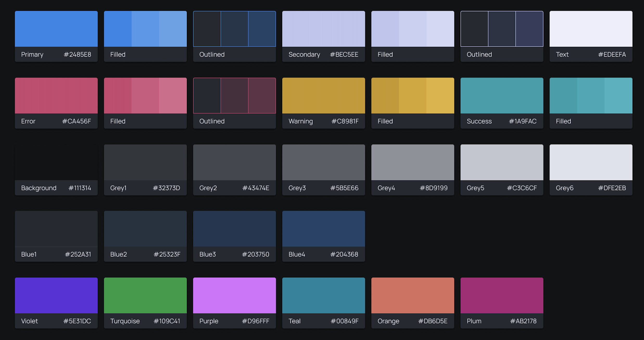The height and width of the screenshot is (340, 644).
Task: Click the hex code #8D9199
Action: pos(434,188)
